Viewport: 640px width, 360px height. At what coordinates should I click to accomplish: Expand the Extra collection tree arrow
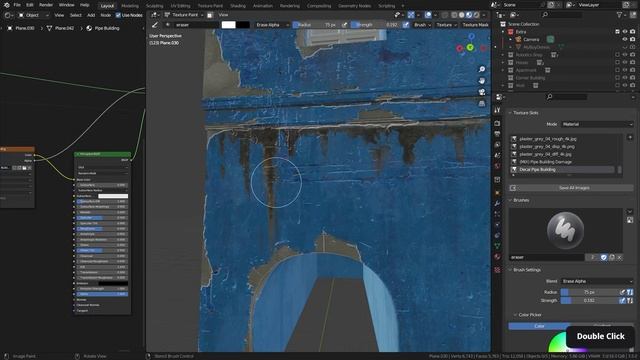[503, 31]
